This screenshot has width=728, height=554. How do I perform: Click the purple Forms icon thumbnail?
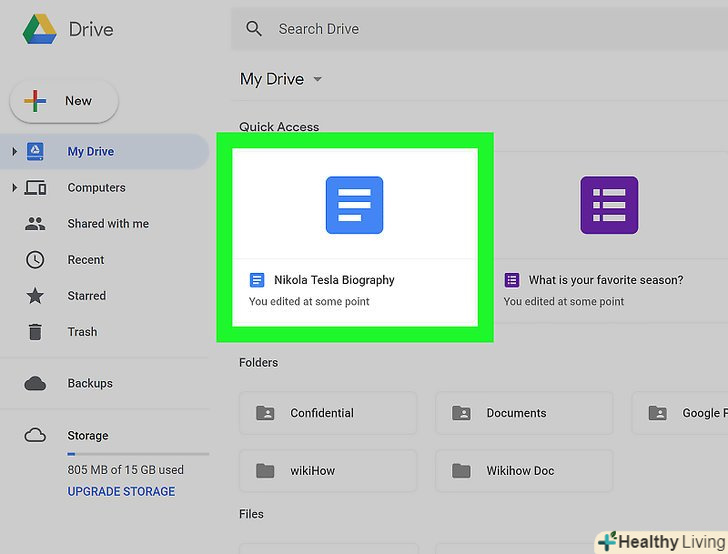609,205
